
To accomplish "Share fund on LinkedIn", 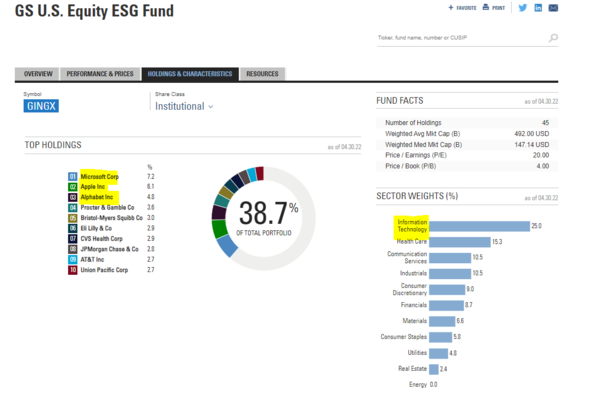I will tap(538, 8).
